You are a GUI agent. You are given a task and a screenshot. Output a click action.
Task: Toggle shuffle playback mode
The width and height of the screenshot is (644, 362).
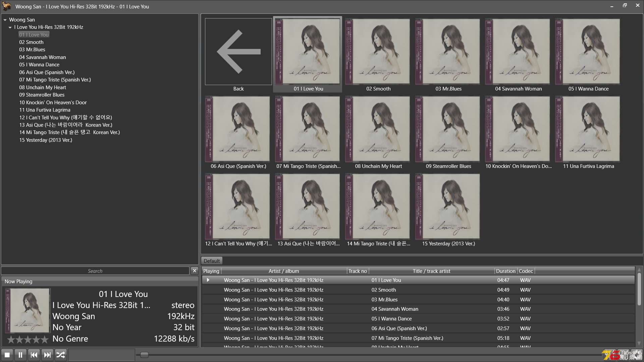[61, 355]
